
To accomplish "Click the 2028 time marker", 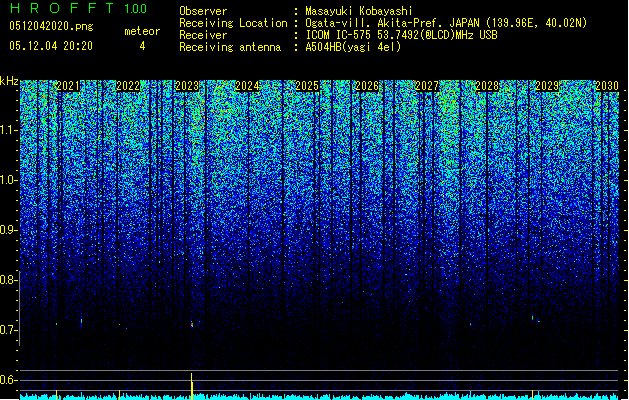I will click(487, 86).
